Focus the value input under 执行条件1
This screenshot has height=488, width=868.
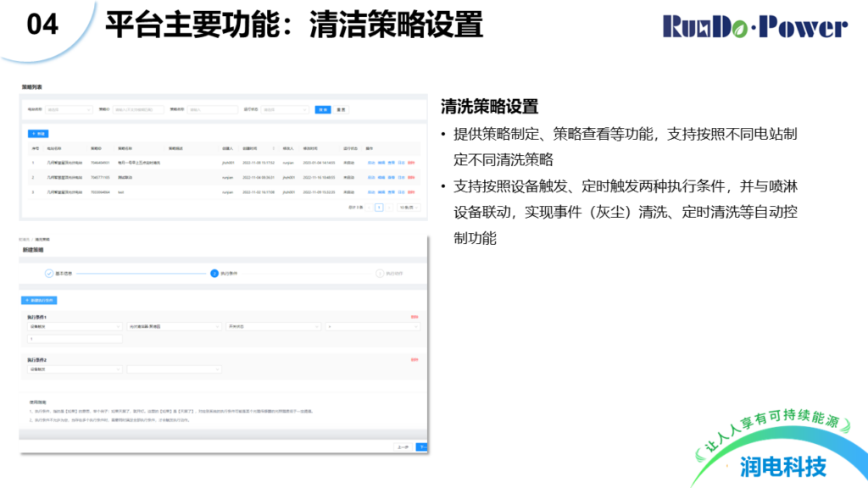[75, 339]
